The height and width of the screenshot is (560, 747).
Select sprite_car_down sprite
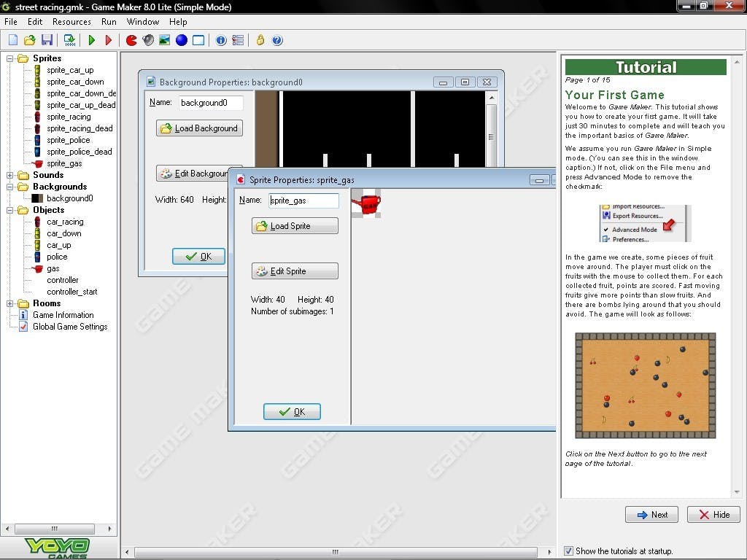point(75,82)
